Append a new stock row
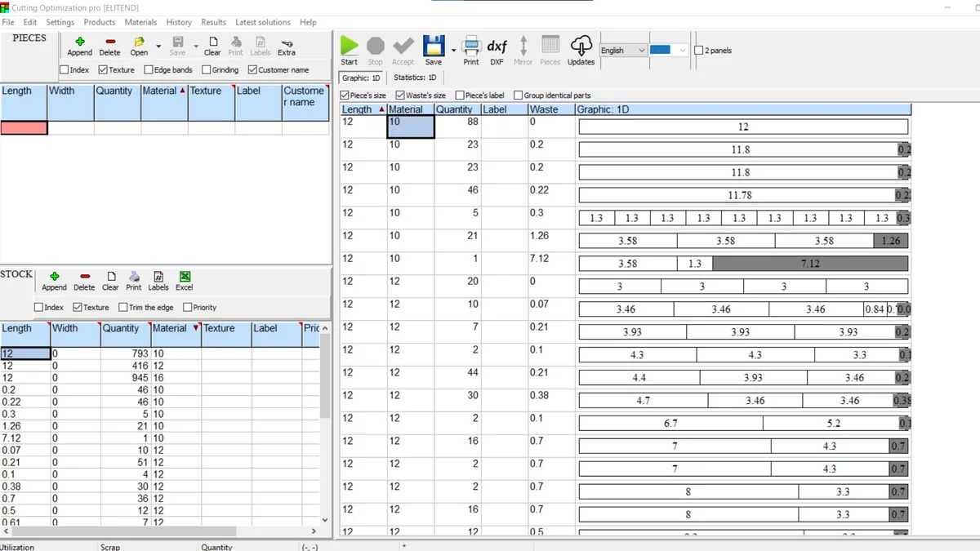 (54, 281)
